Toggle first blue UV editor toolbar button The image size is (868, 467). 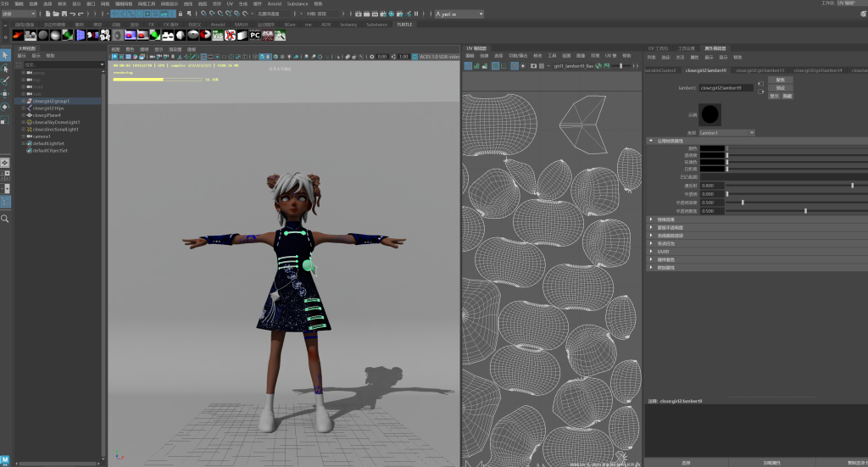(468, 66)
